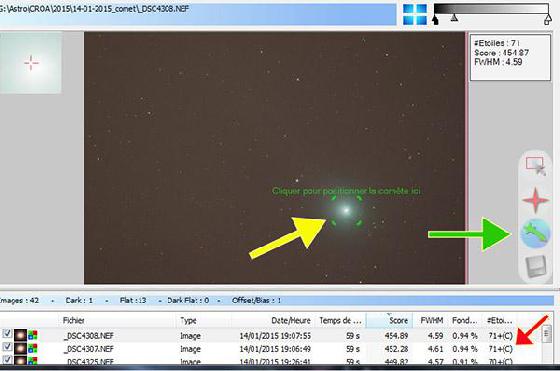Click the Flat : 3 status entry
This screenshot has width=560, height=371.
[x=133, y=300]
